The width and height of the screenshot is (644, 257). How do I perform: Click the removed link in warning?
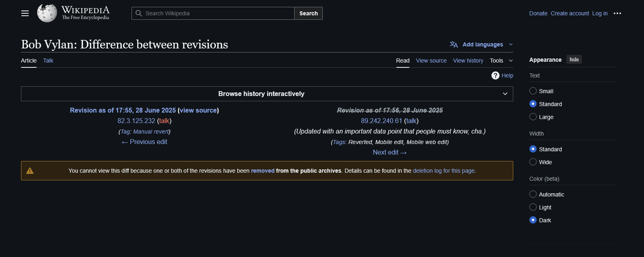coord(263,171)
